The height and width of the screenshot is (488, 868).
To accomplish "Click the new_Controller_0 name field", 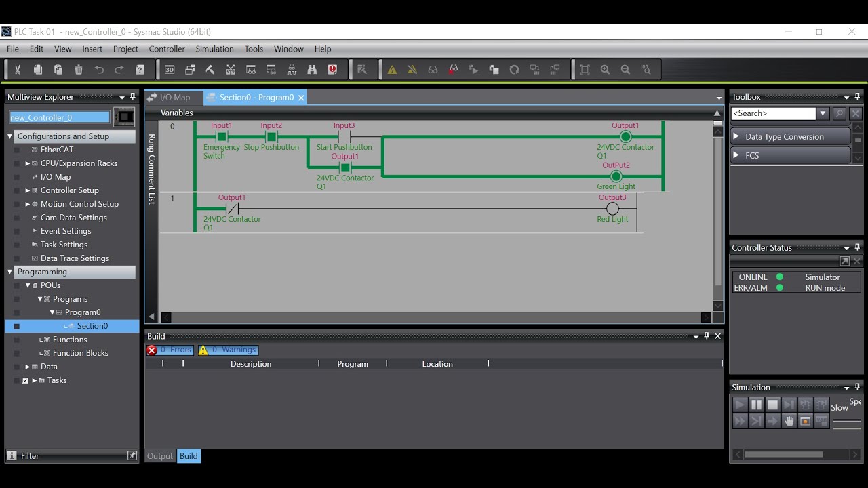I will point(60,117).
